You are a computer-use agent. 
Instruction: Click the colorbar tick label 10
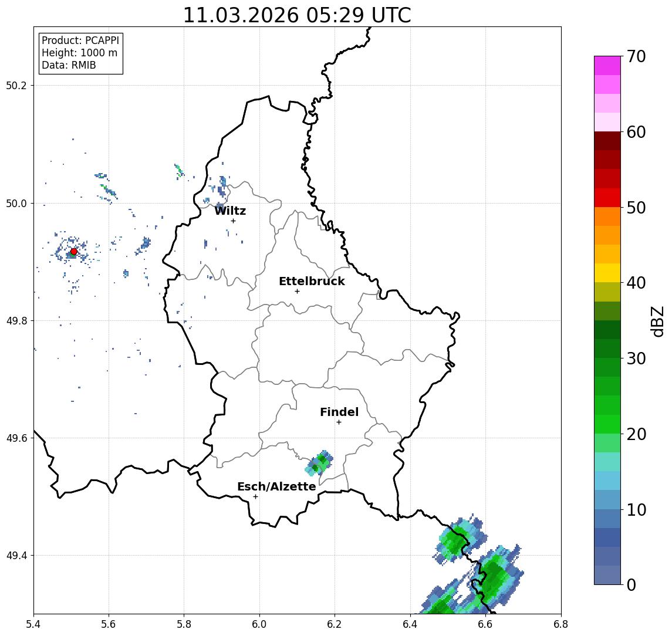[x=636, y=509]
